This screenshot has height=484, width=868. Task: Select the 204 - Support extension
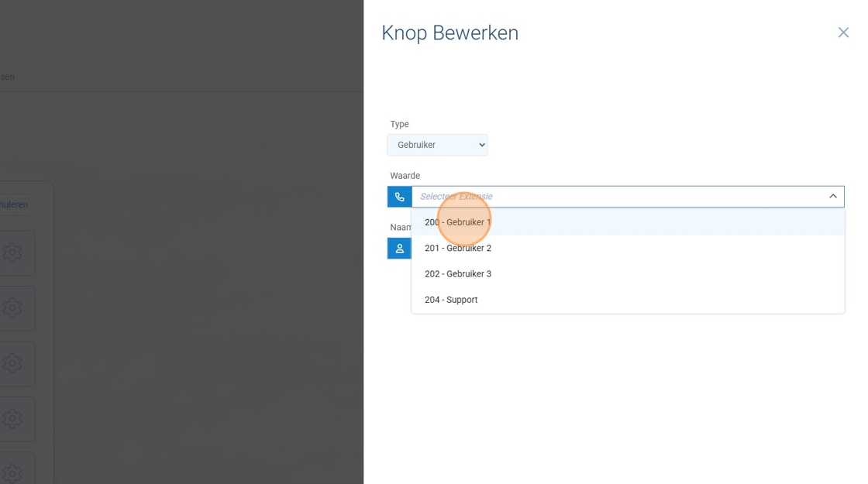pyautogui.click(x=451, y=300)
